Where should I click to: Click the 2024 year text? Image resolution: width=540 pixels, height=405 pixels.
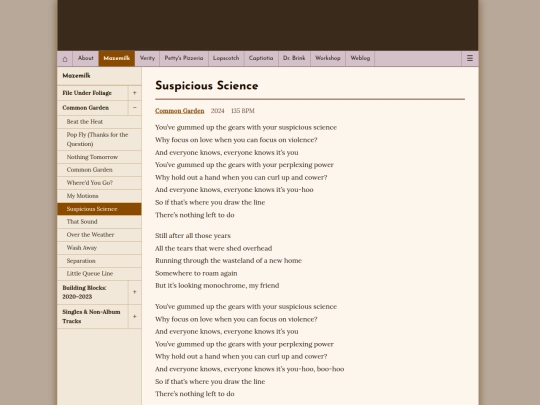point(217,111)
